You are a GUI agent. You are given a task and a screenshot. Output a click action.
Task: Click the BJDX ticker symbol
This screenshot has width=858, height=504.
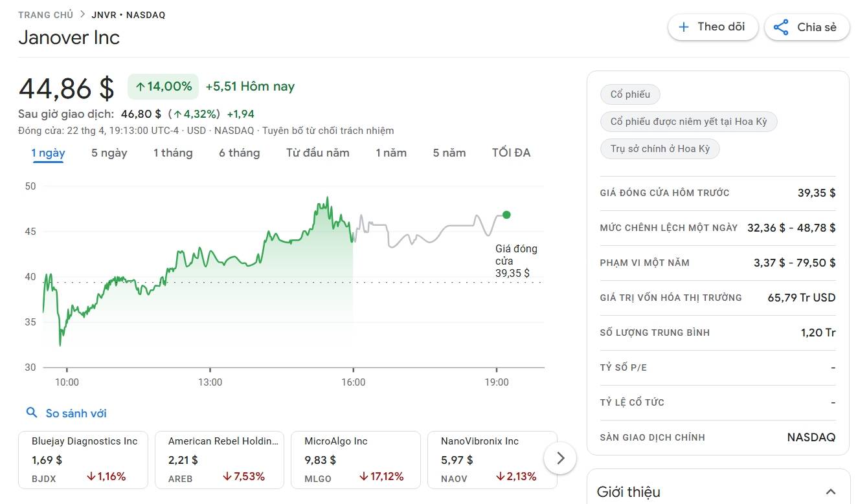pyautogui.click(x=44, y=479)
